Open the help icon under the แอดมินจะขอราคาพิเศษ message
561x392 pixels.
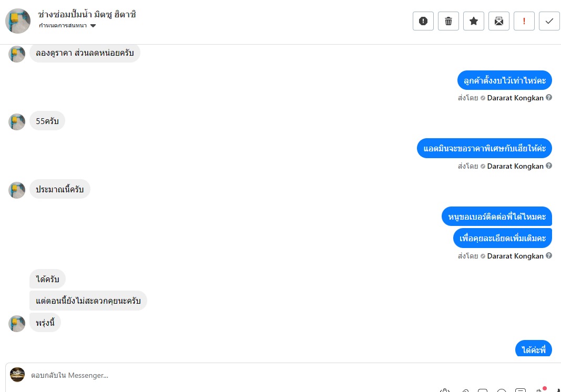549,166
